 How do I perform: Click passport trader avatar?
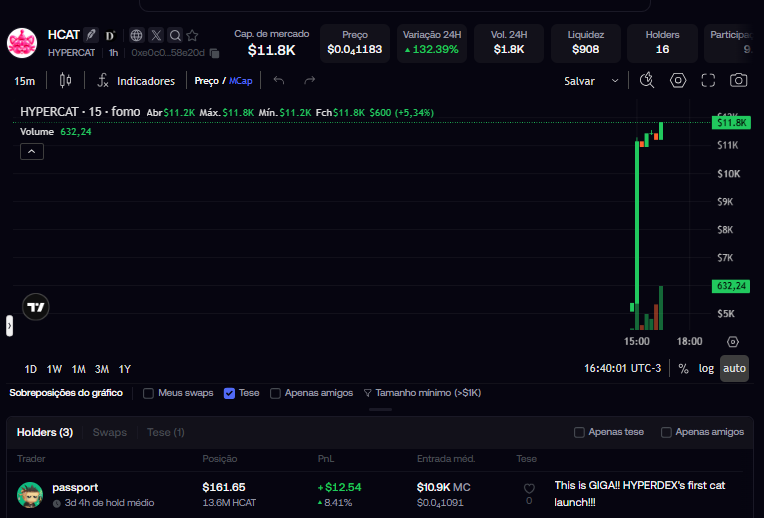click(x=30, y=495)
